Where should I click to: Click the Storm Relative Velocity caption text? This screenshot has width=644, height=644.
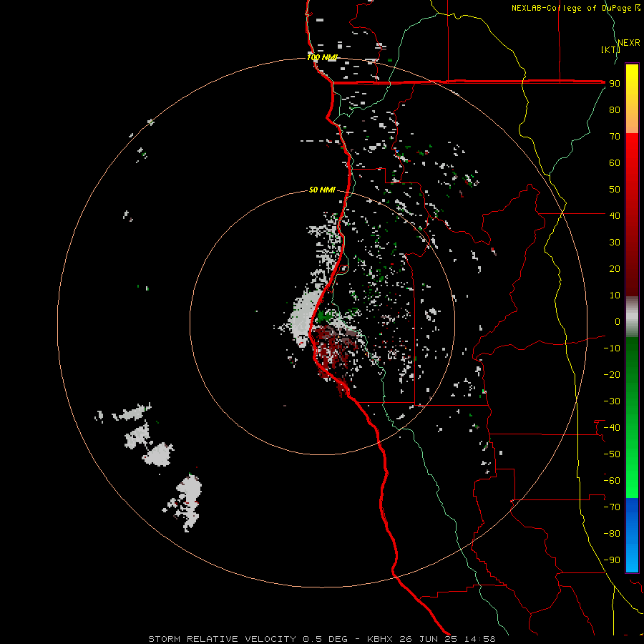tap(321, 639)
